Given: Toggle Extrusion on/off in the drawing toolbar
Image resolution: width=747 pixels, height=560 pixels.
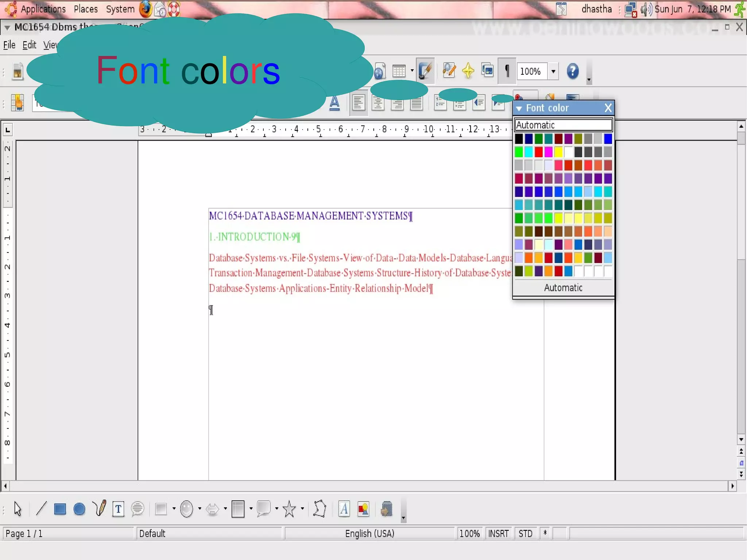Looking at the screenshot, I should (x=387, y=509).
